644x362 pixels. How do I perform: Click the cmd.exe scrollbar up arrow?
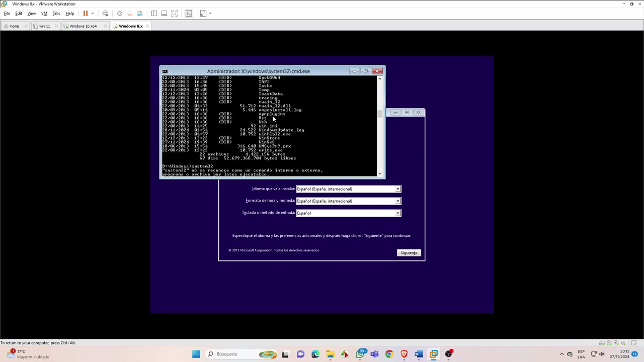click(380, 79)
